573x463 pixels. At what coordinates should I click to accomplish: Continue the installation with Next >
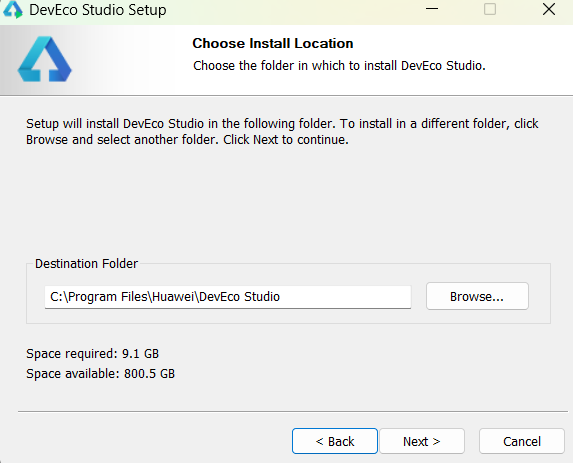[x=422, y=441]
